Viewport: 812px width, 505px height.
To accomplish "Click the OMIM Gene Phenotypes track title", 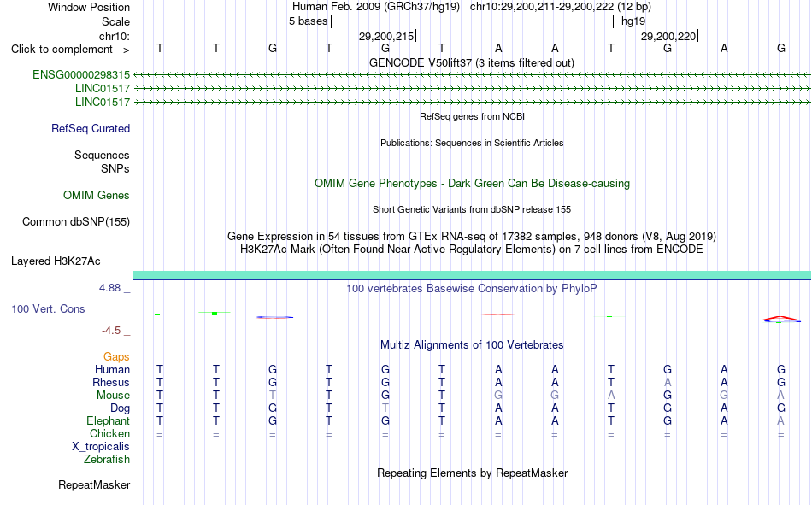I will [x=473, y=184].
